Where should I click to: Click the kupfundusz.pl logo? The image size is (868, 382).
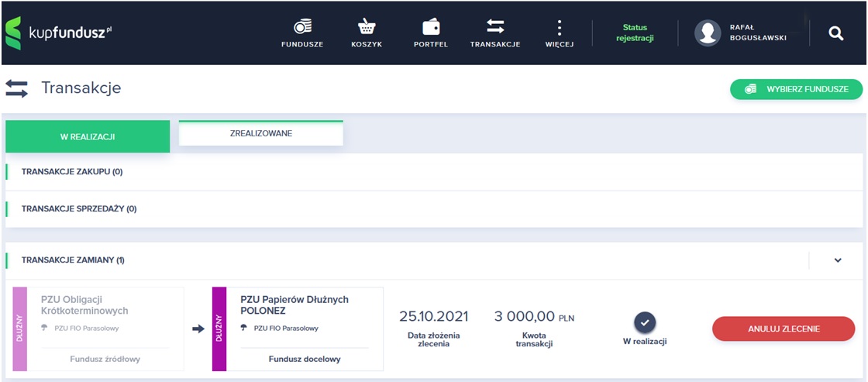pos(59,33)
